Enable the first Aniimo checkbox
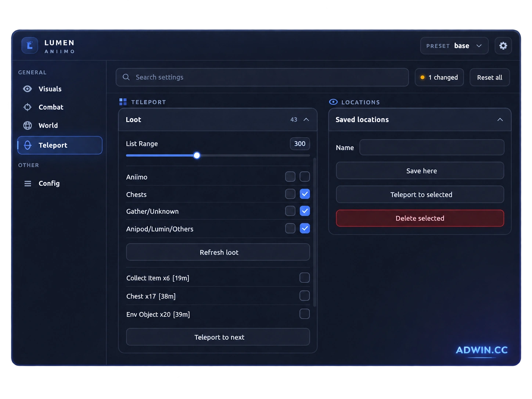This screenshot has height=399, width=532. pos(290,177)
